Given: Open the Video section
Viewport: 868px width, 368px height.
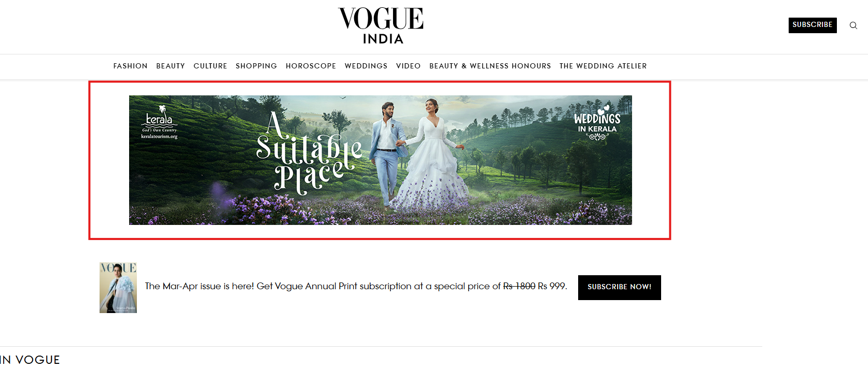Looking at the screenshot, I should 409,66.
